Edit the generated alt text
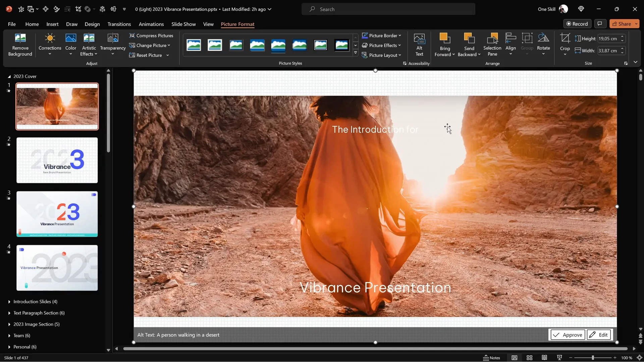The image size is (644, 362). click(599, 335)
